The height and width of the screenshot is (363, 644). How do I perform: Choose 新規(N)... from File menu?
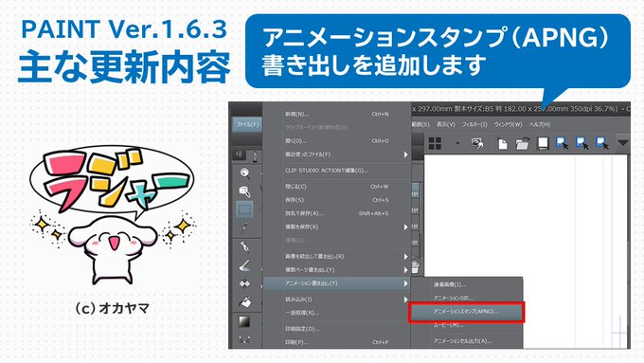(337, 114)
